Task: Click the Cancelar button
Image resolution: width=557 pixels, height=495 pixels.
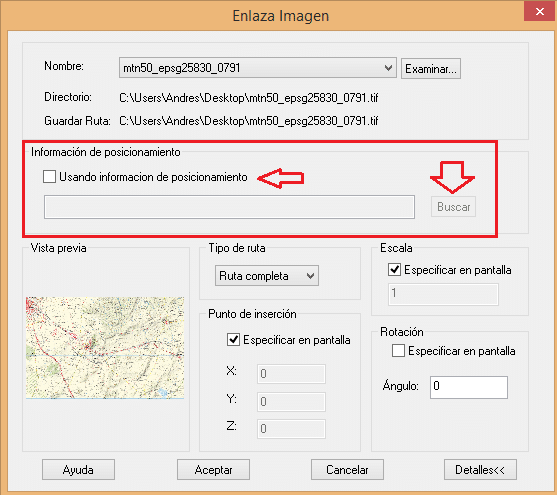Action: click(347, 470)
